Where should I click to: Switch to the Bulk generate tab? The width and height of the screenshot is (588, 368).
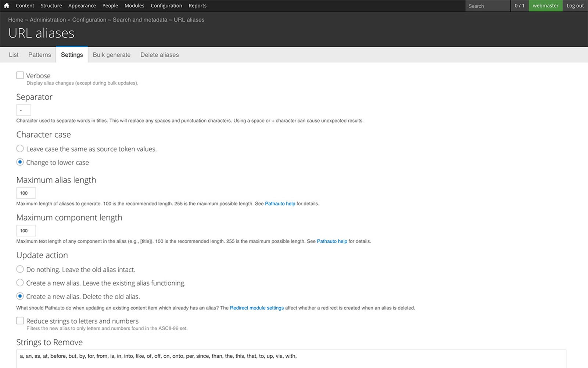point(112,55)
